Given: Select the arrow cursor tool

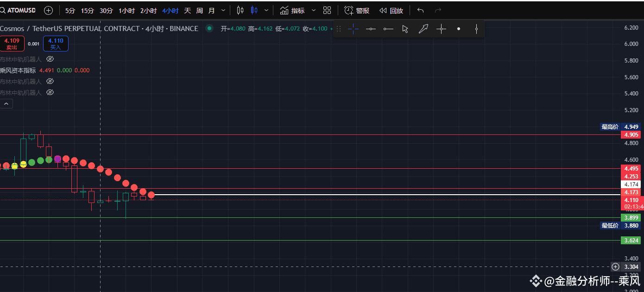Looking at the screenshot, I should [x=405, y=29].
